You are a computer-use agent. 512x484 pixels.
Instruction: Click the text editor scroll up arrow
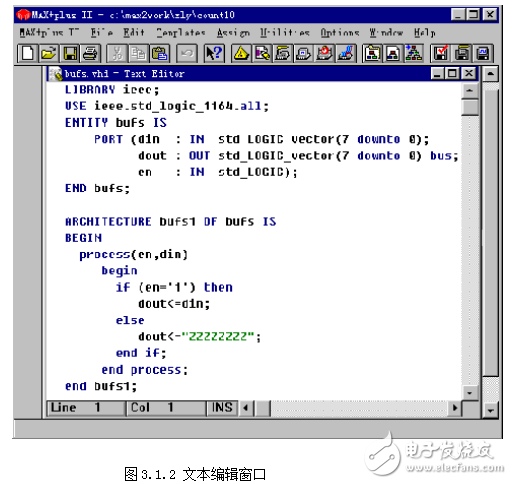[470, 91]
